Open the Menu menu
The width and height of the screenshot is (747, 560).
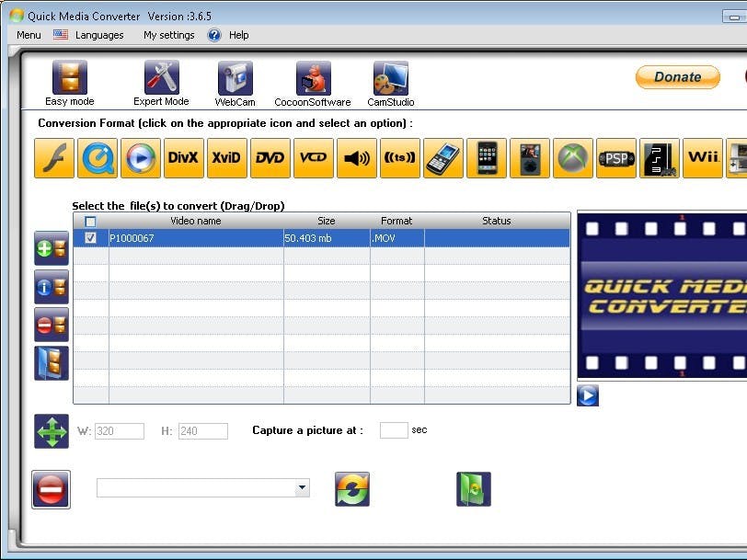[29, 35]
